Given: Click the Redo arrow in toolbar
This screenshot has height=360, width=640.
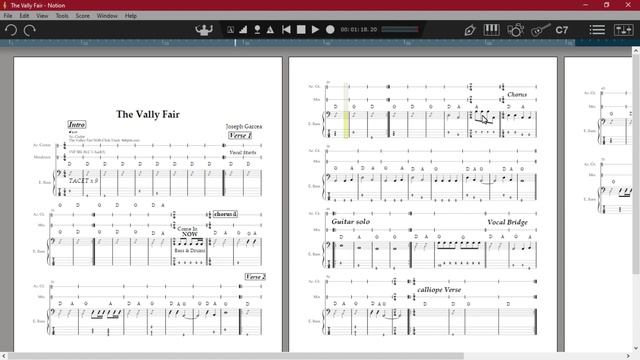Looking at the screenshot, I should click(x=29, y=30).
